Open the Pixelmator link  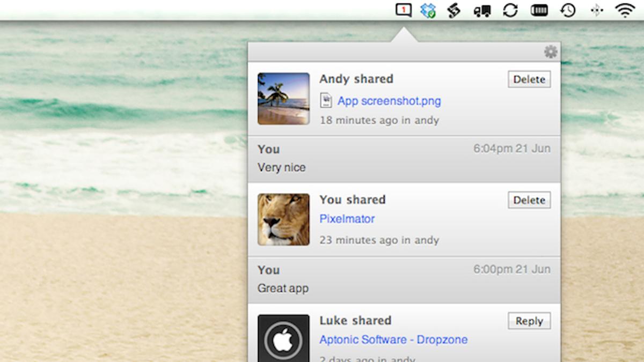point(347,219)
